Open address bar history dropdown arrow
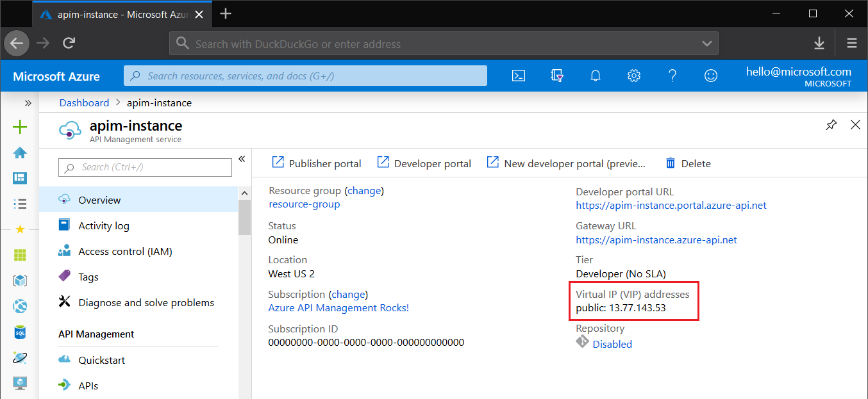 click(706, 44)
